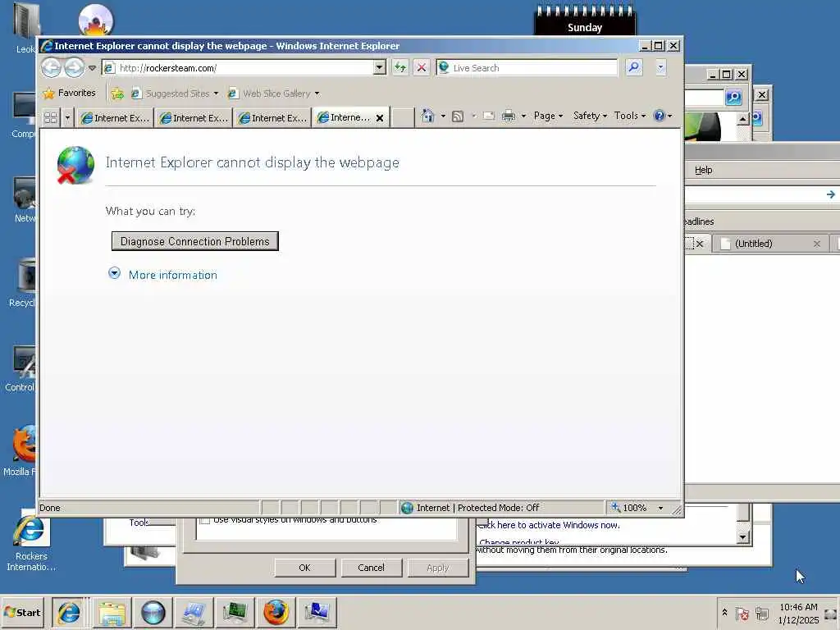840x630 pixels.
Task: Open Rockers Internatio... desktop shortcut icon
Action: pyautogui.click(x=30, y=541)
